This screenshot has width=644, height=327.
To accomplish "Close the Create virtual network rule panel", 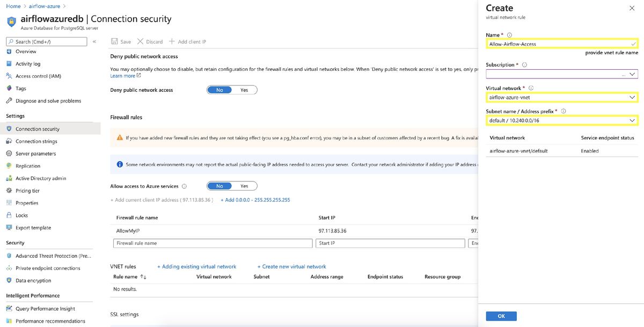I will coord(631,9).
